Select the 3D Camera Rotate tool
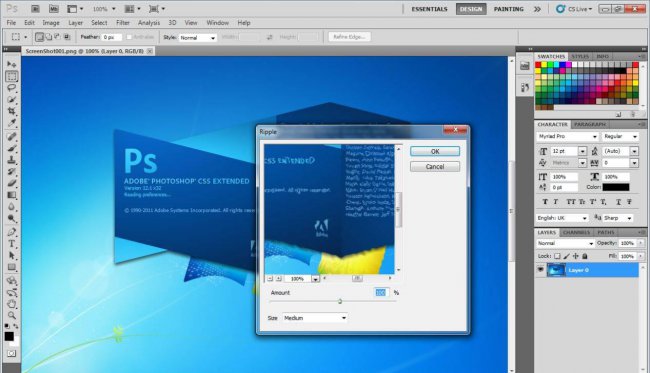 tap(12, 292)
